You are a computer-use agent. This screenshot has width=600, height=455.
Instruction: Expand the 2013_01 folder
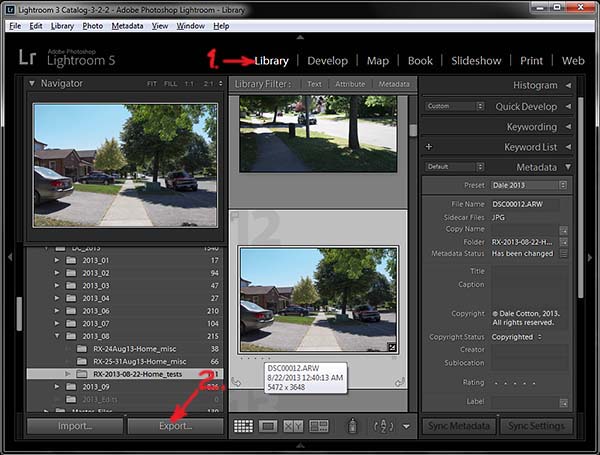pyautogui.click(x=57, y=260)
